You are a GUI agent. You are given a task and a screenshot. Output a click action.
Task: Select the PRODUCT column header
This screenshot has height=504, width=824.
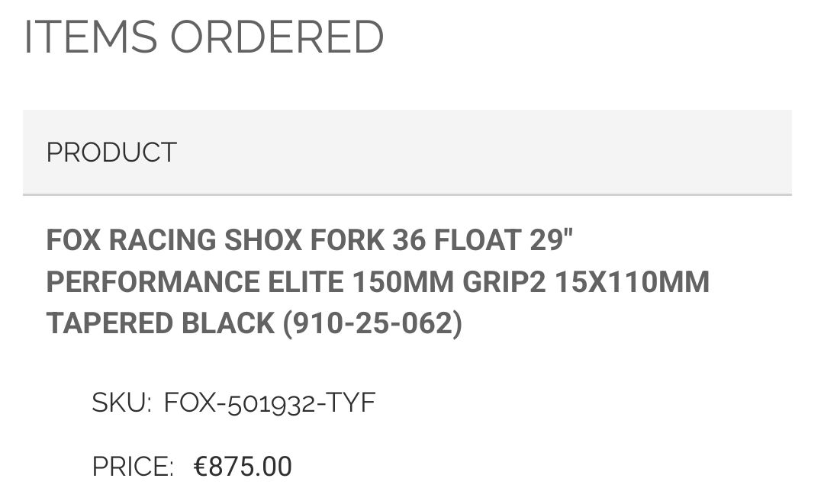pyautogui.click(x=111, y=152)
